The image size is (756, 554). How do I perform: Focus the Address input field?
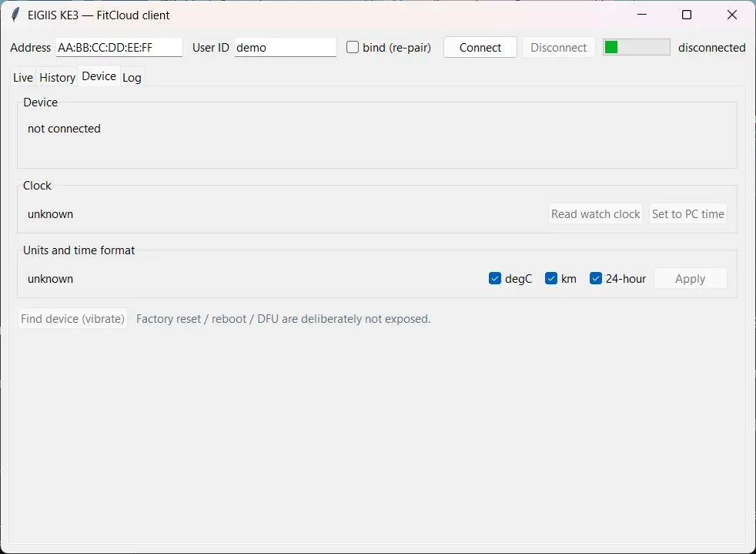119,47
